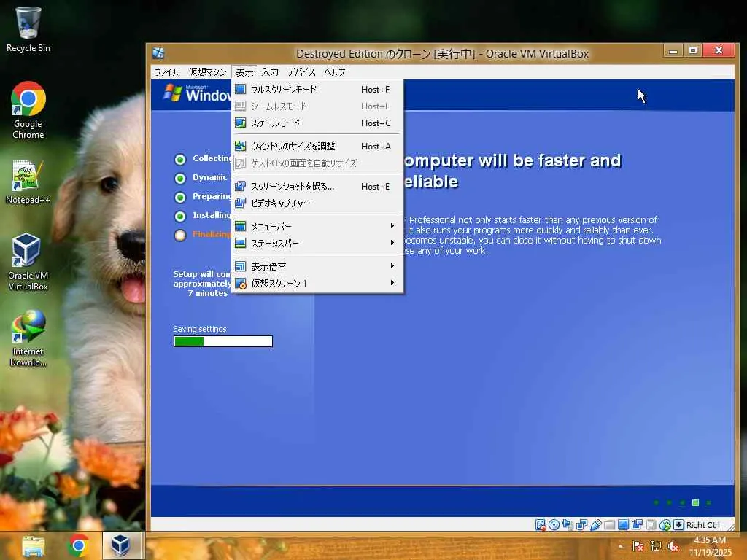This screenshot has height=560, width=747.
Task: Click the Right Ctrl host key label
Action: 703,525
